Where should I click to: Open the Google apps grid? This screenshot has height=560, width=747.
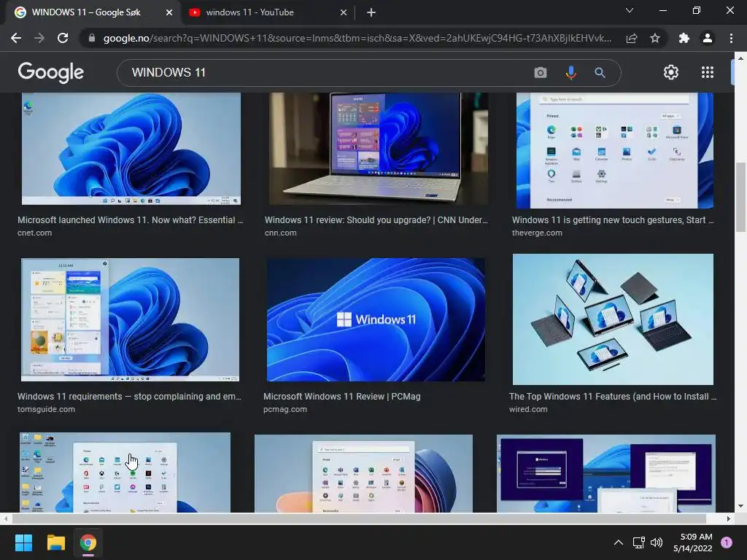[708, 72]
